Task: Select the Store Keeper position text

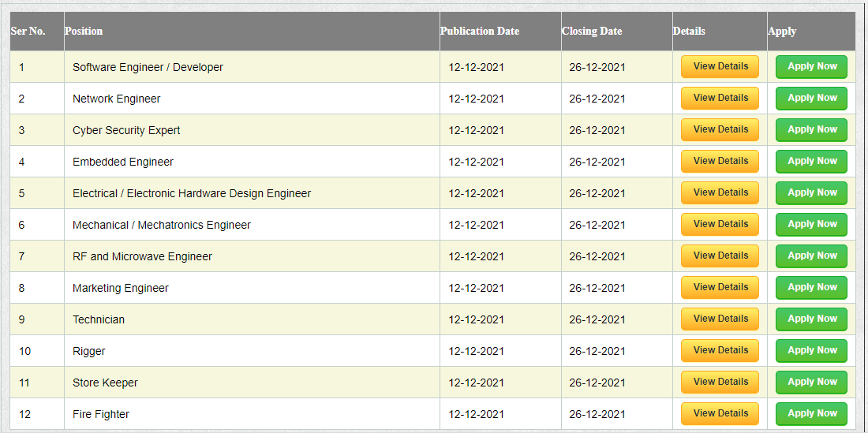Action: [x=105, y=383]
